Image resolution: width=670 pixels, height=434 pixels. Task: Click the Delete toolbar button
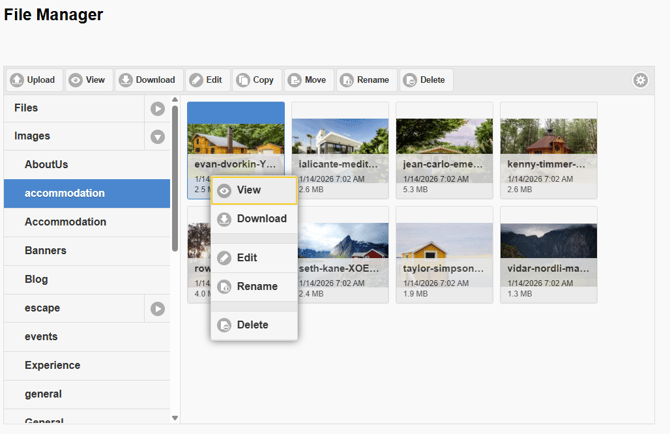tap(426, 80)
